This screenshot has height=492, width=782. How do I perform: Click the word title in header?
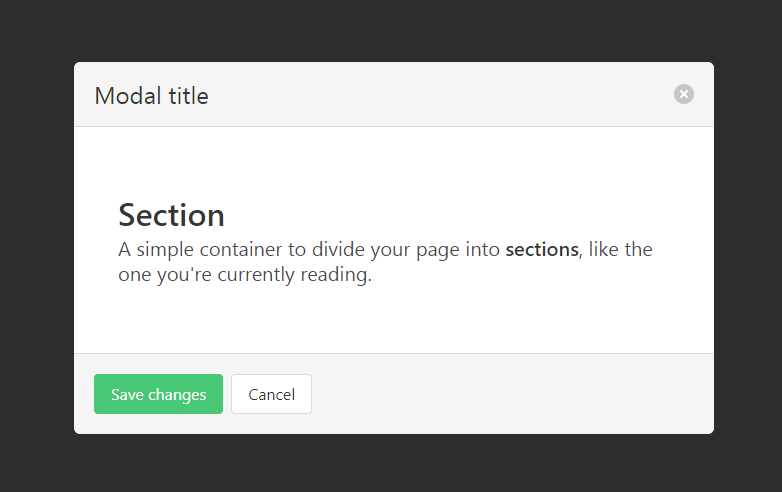[189, 96]
